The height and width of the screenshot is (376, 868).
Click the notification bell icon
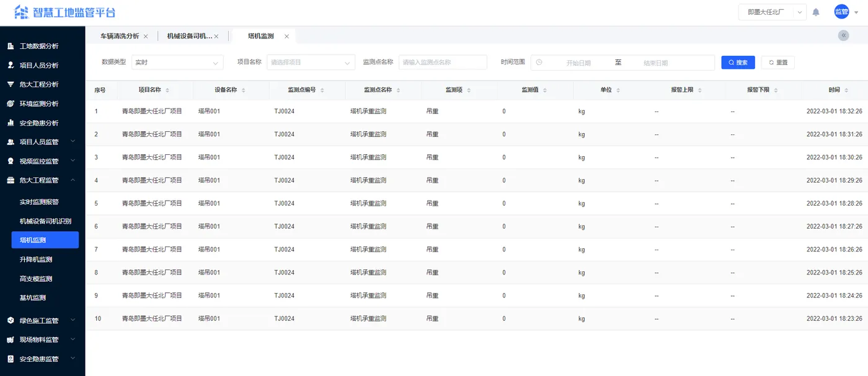coord(816,12)
